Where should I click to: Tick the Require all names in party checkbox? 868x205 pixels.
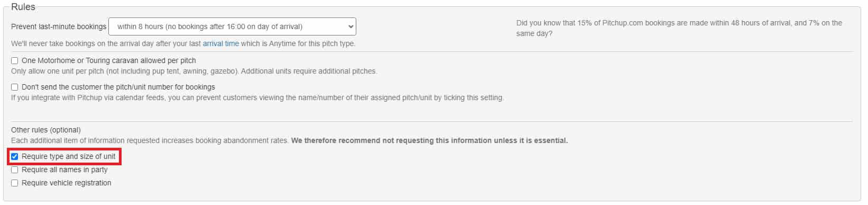coord(15,170)
